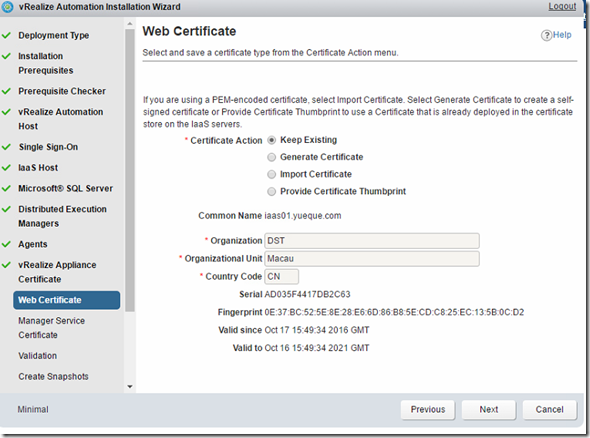Click the Help question mark icon
Image resolution: width=590 pixels, height=438 pixels.
pos(546,35)
